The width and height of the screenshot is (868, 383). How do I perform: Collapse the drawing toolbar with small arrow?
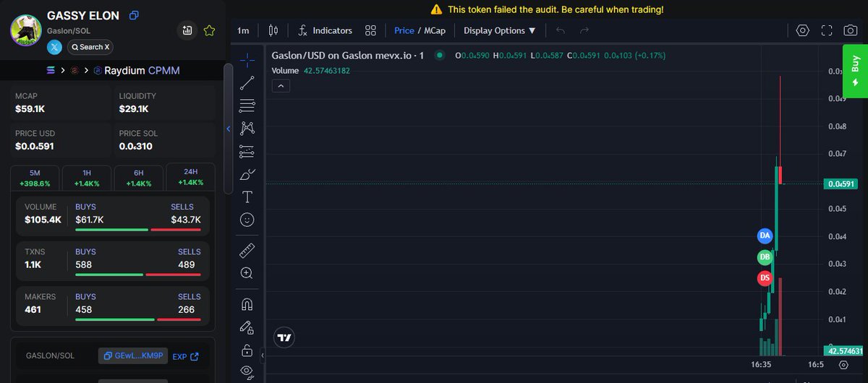(263, 356)
